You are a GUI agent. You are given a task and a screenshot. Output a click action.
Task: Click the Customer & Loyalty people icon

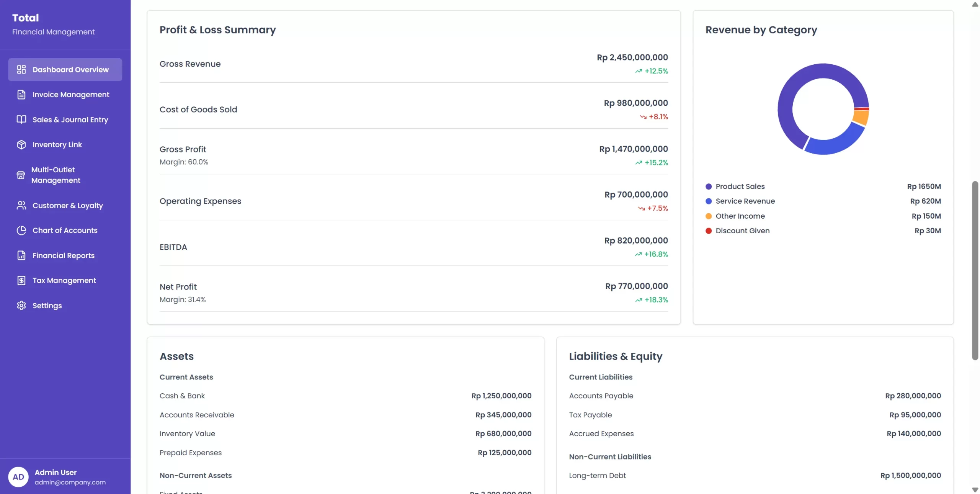[21, 205]
